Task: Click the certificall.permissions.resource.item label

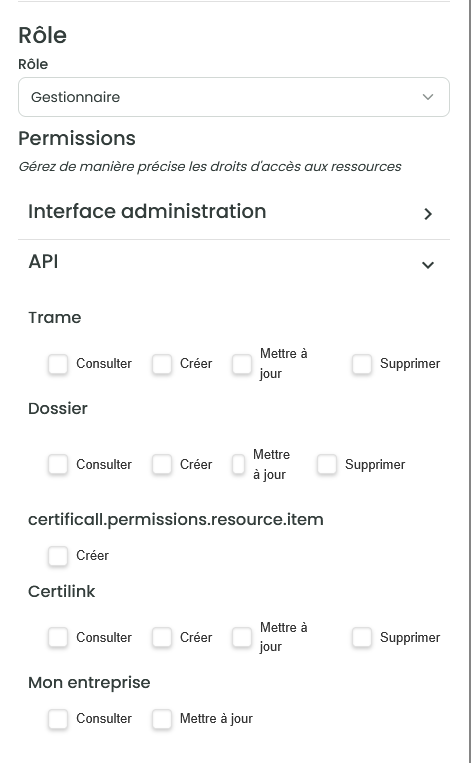Action: [176, 519]
